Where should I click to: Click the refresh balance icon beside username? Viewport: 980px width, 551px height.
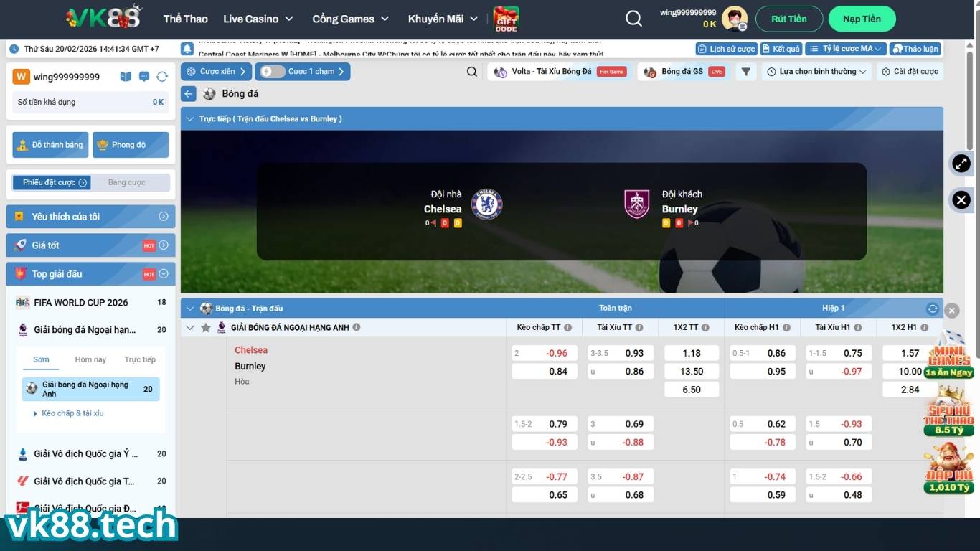click(x=162, y=77)
